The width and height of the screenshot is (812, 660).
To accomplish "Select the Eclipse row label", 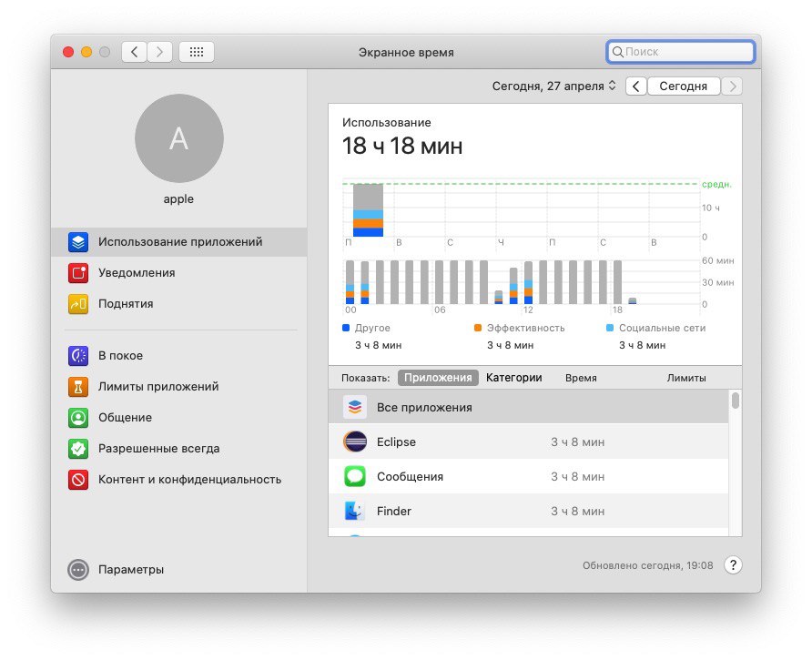I will [396, 442].
